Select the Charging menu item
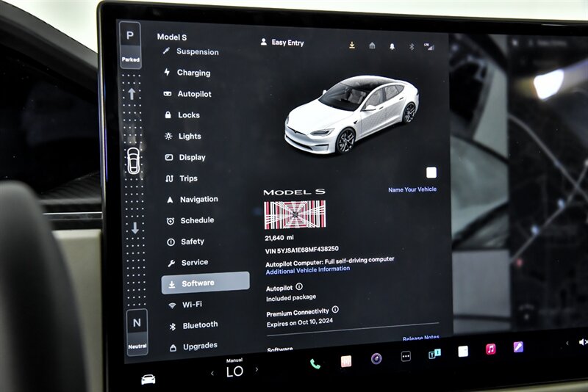Viewport: 588px width, 392px height. tap(193, 73)
